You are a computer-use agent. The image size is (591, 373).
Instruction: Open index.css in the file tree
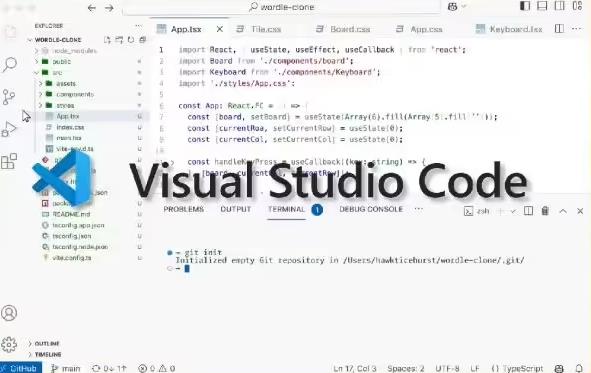pyautogui.click(x=70, y=127)
